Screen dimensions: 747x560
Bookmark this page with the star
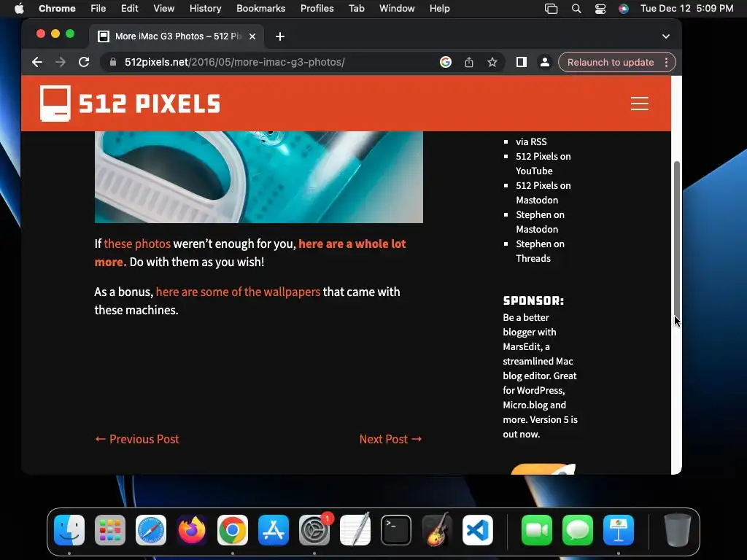click(x=492, y=63)
